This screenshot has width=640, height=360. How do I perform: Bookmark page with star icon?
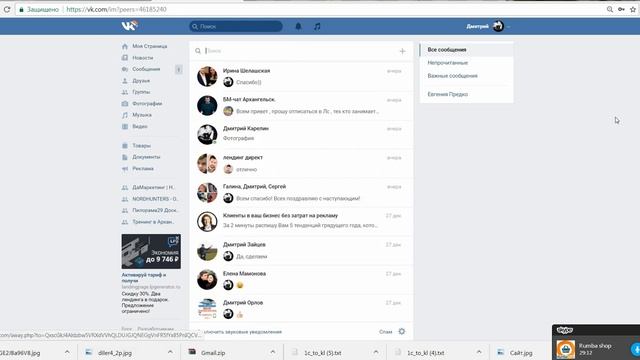[x=633, y=9]
